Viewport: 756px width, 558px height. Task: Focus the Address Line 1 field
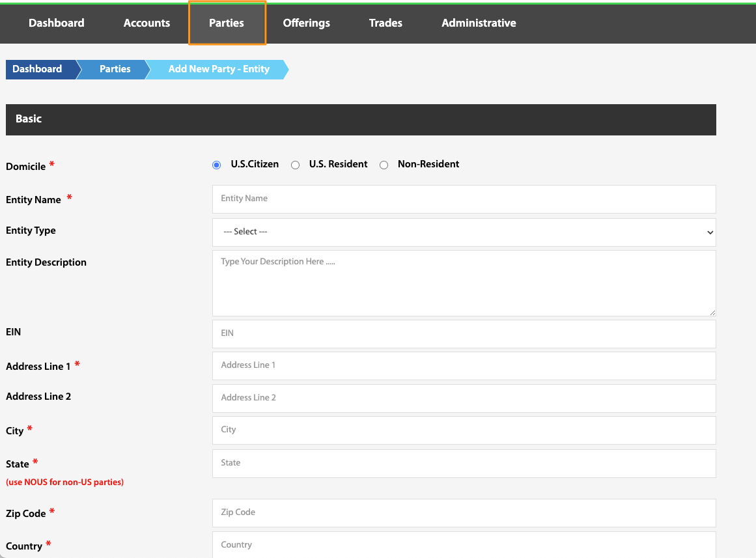tap(464, 365)
